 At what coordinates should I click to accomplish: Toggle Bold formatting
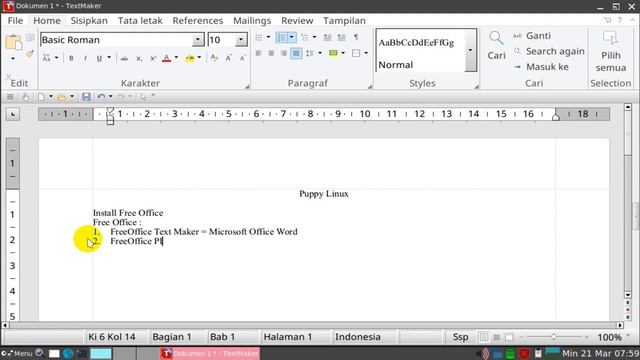pyautogui.click(x=71, y=58)
